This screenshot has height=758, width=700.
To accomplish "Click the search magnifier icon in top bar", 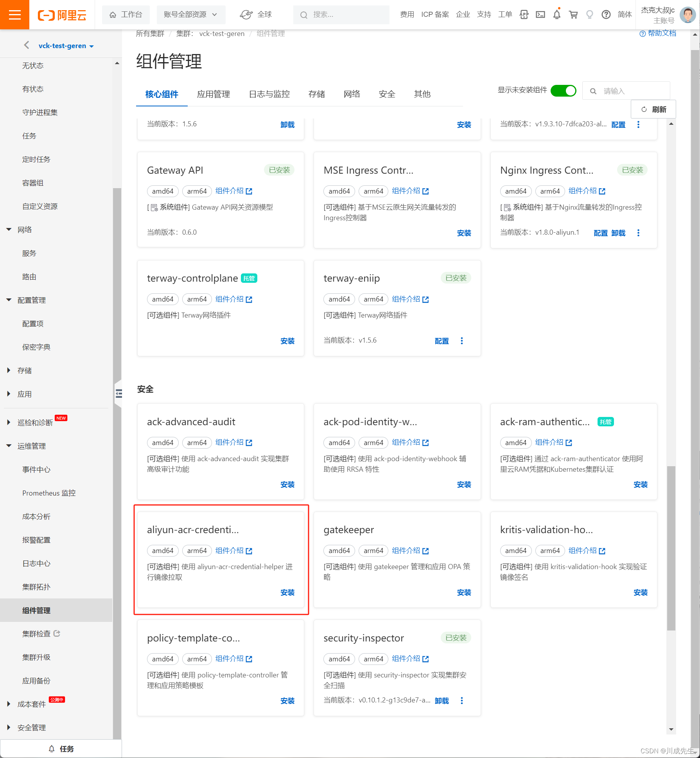I will pyautogui.click(x=303, y=15).
